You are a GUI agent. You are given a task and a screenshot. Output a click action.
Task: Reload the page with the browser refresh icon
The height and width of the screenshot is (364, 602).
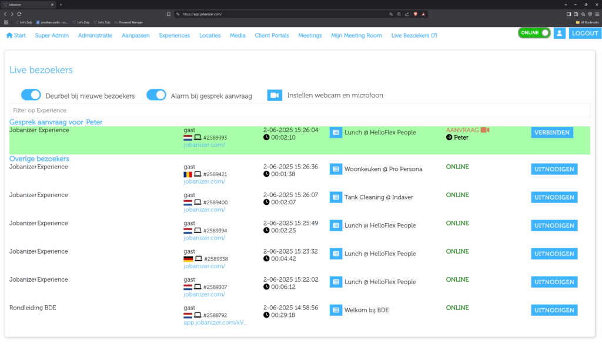point(19,14)
